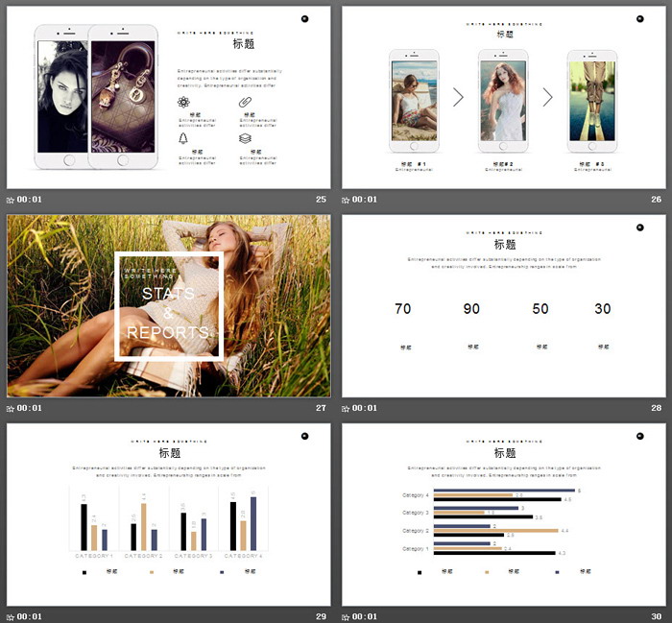Select the horizontal bar chart slide 30
672x623 pixels.
(504, 514)
